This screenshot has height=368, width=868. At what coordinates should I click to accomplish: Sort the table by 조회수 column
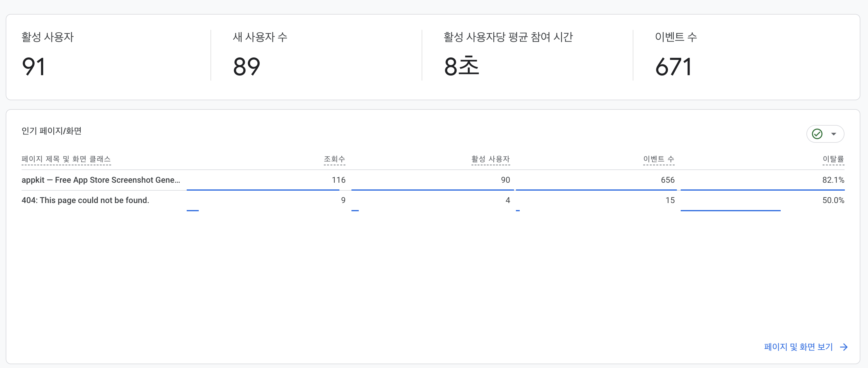click(x=334, y=160)
